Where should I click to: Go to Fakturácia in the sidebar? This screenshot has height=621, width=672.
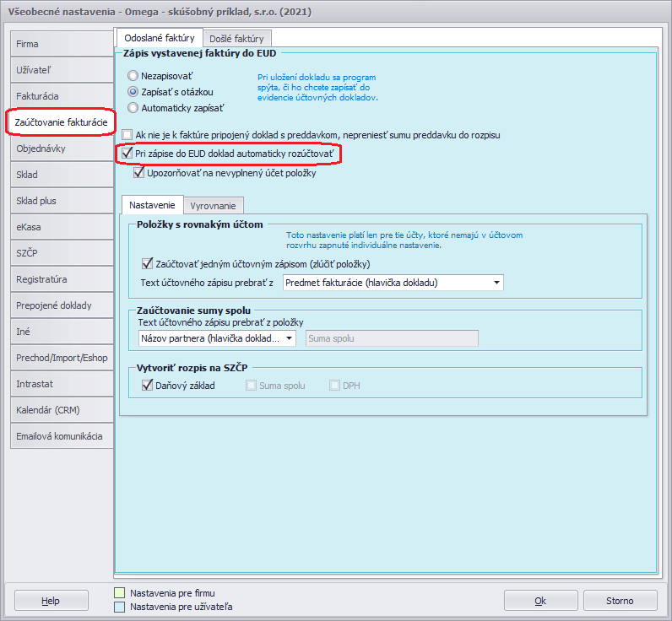(x=59, y=96)
